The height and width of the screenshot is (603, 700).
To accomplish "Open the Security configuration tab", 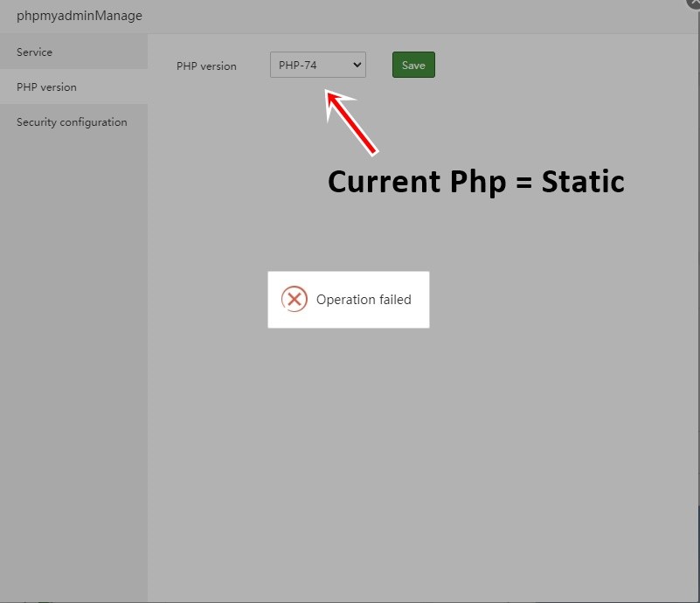I will tap(73, 121).
